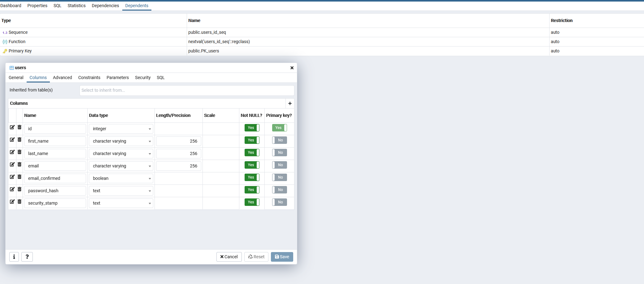Toggle Primary key for security_stamp column
This screenshot has height=284, width=644.
point(280,202)
